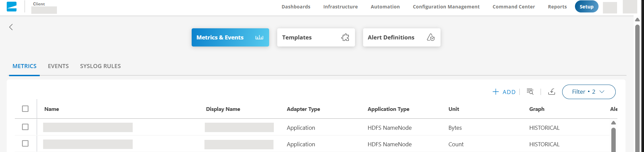The height and width of the screenshot is (152, 644).
Task: Click the bell icon on Alert Definitions
Action: point(430,37)
